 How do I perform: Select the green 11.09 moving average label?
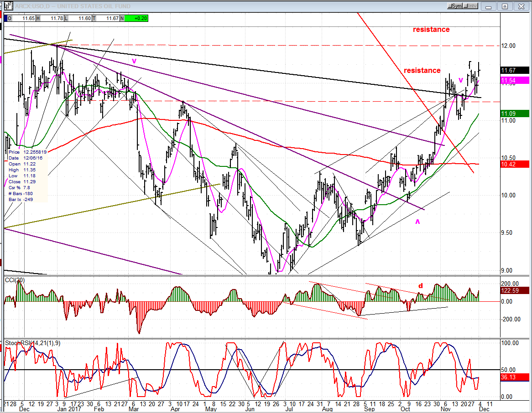point(515,114)
